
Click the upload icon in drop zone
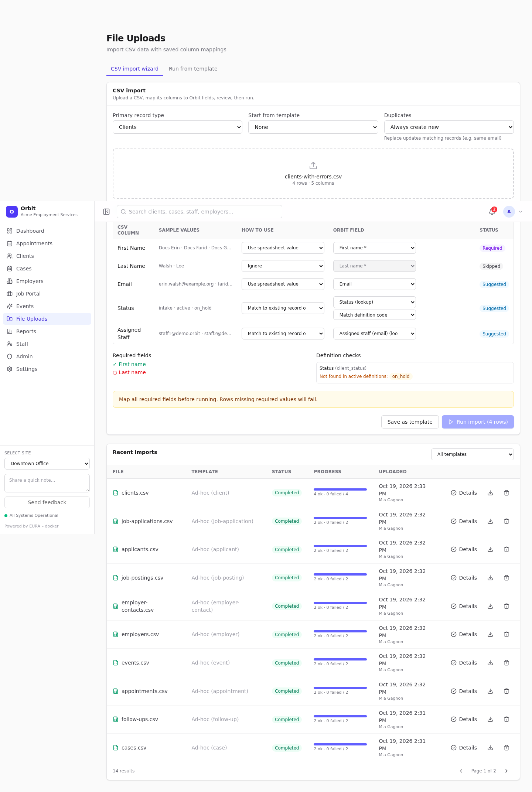(313, 165)
